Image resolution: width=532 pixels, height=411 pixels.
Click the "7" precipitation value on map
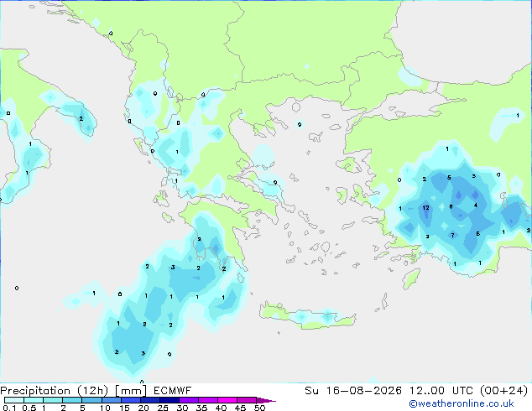point(452,235)
